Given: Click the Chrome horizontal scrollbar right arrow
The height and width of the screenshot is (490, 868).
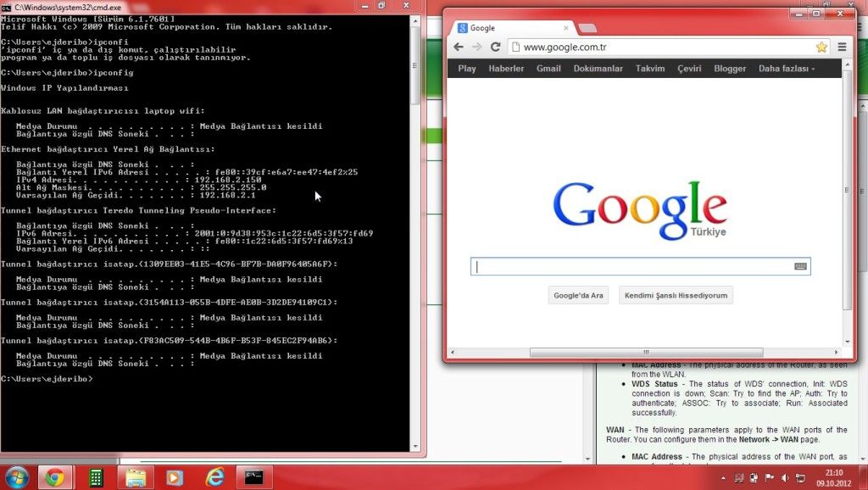Looking at the screenshot, I should (x=836, y=352).
